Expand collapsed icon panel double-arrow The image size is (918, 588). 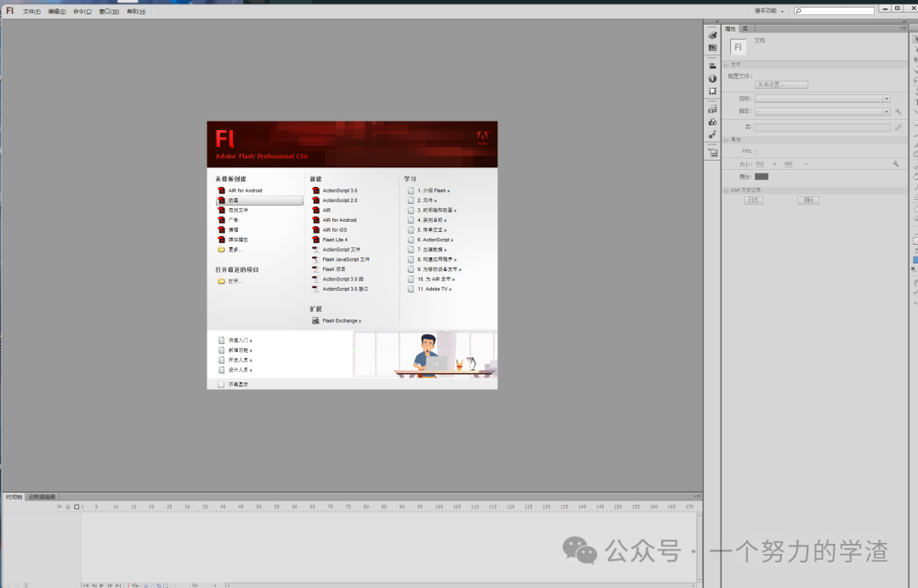click(716, 23)
